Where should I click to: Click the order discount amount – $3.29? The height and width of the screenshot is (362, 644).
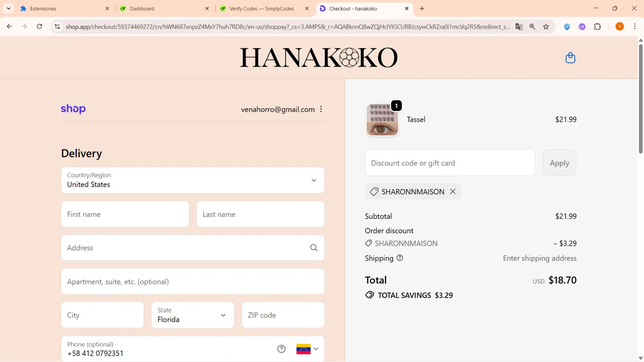pos(565,244)
